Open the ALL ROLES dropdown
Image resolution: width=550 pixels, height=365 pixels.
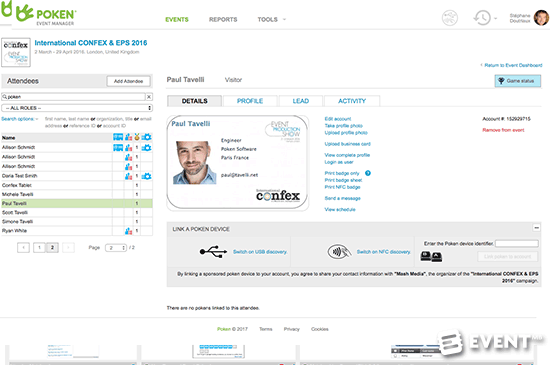(x=77, y=108)
